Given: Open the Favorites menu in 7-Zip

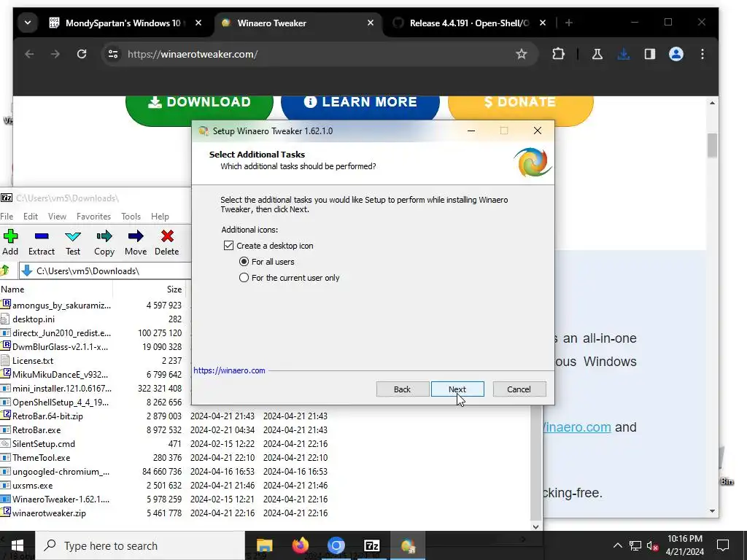Looking at the screenshot, I should pyautogui.click(x=93, y=216).
